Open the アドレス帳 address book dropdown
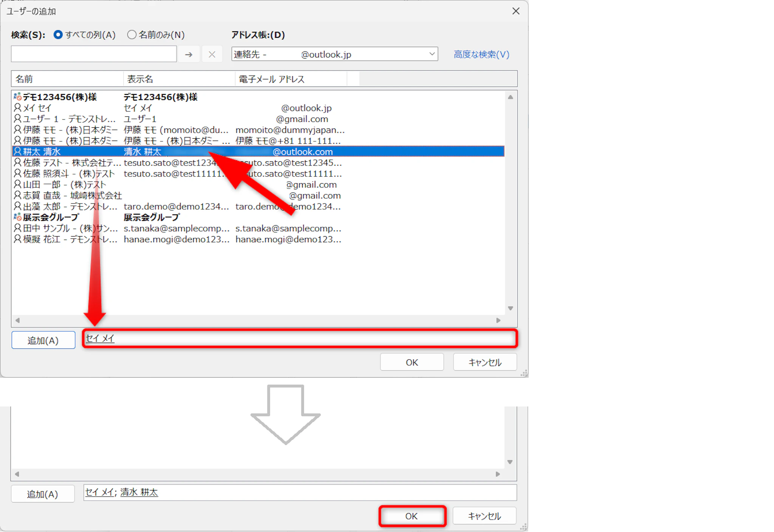774x532 pixels. pyautogui.click(x=432, y=54)
